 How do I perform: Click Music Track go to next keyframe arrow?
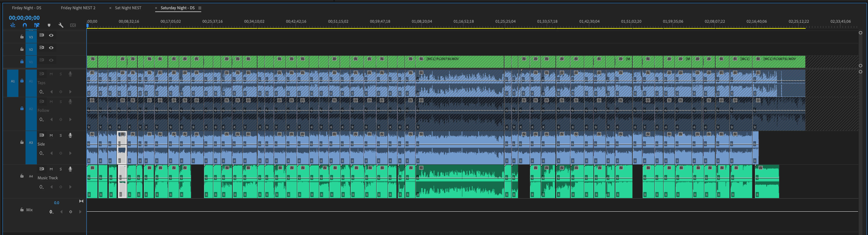(x=70, y=187)
